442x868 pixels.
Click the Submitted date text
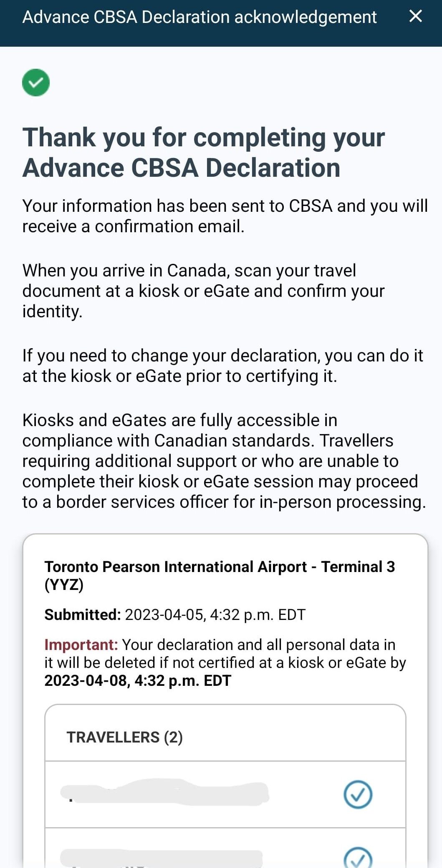(x=174, y=615)
